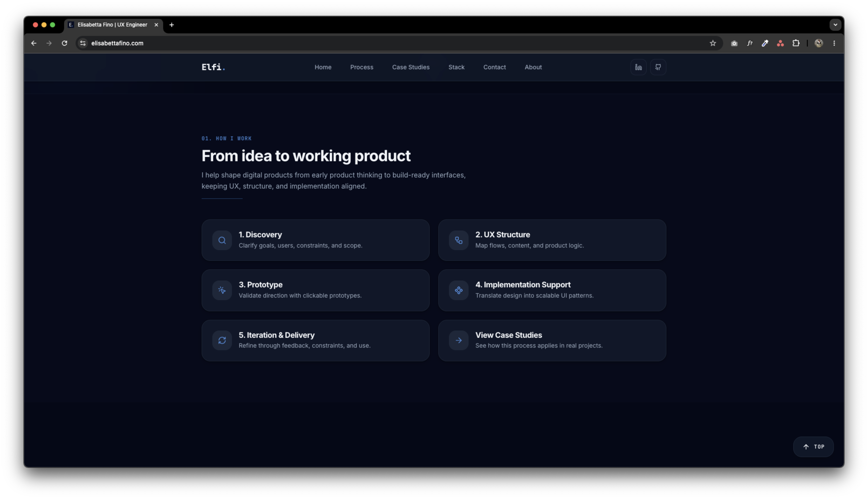Click text Validate direction with clickable prototypes
The width and height of the screenshot is (868, 499).
(x=300, y=295)
